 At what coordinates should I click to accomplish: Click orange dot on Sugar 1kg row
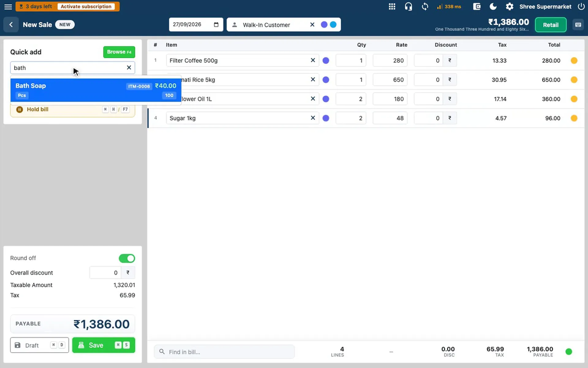pyautogui.click(x=574, y=118)
